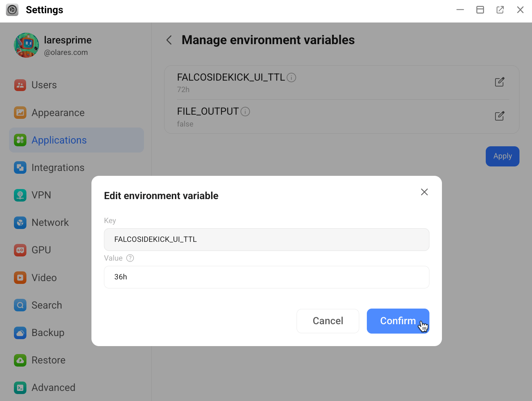Go back with the left chevron
The width and height of the screenshot is (532, 401).
(x=169, y=40)
